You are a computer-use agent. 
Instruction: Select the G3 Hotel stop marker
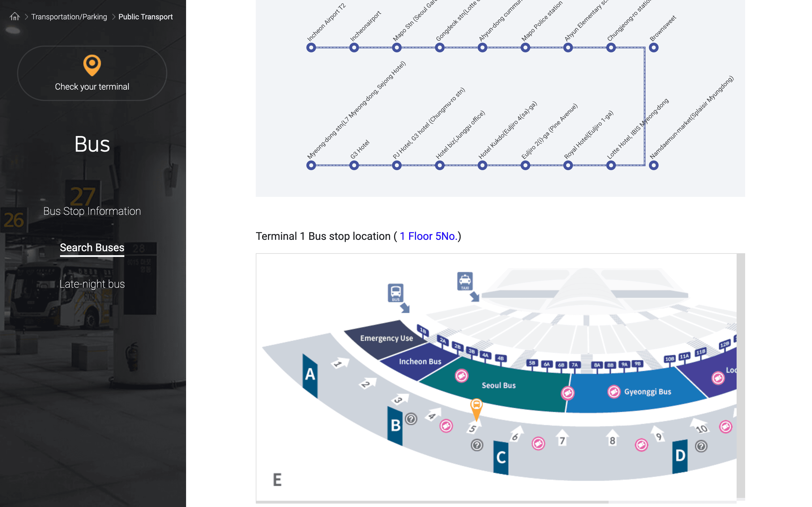[354, 165]
